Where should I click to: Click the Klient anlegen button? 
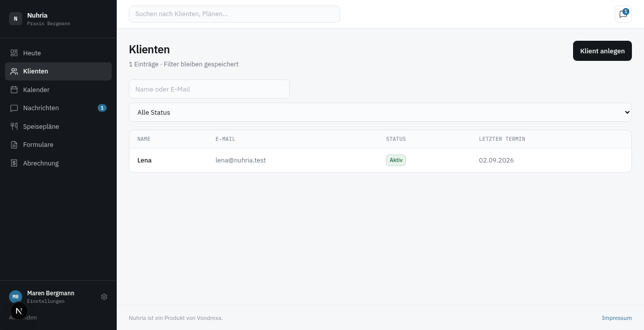(602, 51)
